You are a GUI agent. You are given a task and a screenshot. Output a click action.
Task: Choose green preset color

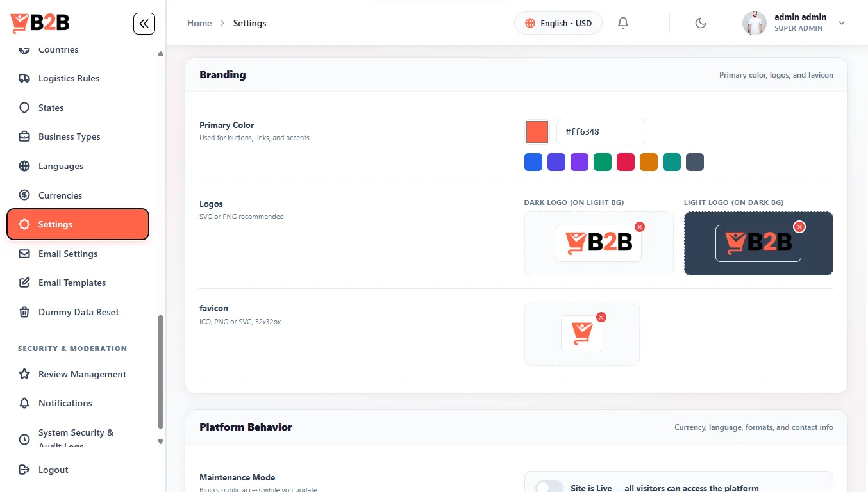tap(603, 162)
